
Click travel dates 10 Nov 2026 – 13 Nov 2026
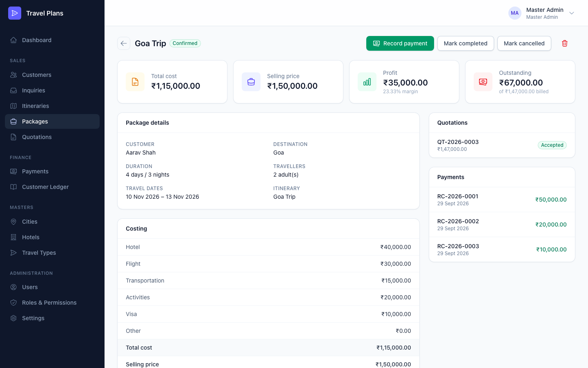click(163, 197)
